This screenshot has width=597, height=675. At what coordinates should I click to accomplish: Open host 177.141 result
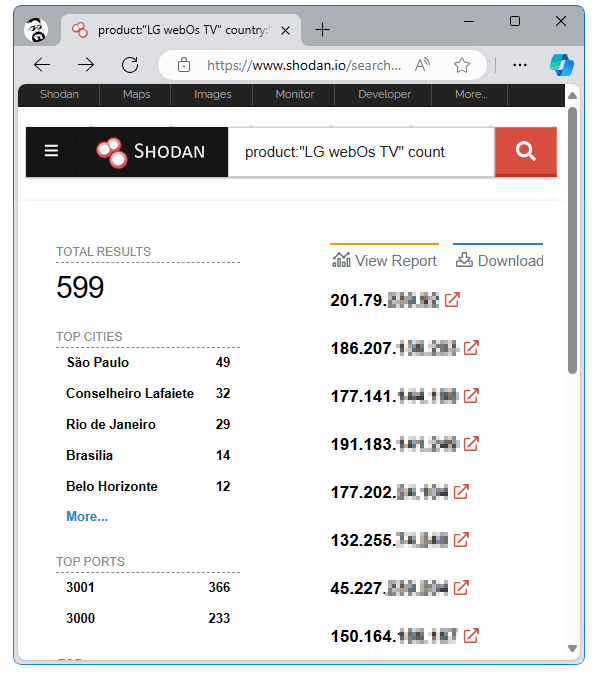click(394, 396)
